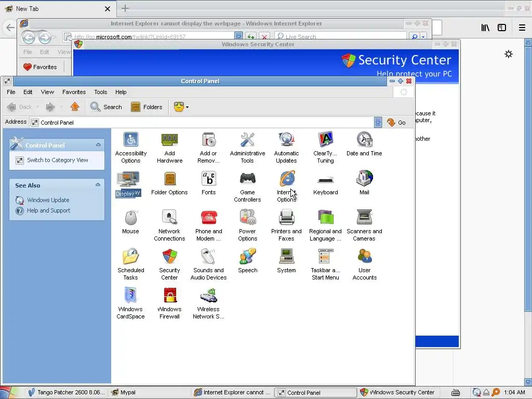Open ClearType Tuning applet
This screenshot has width=532, height=399.
coord(325,148)
